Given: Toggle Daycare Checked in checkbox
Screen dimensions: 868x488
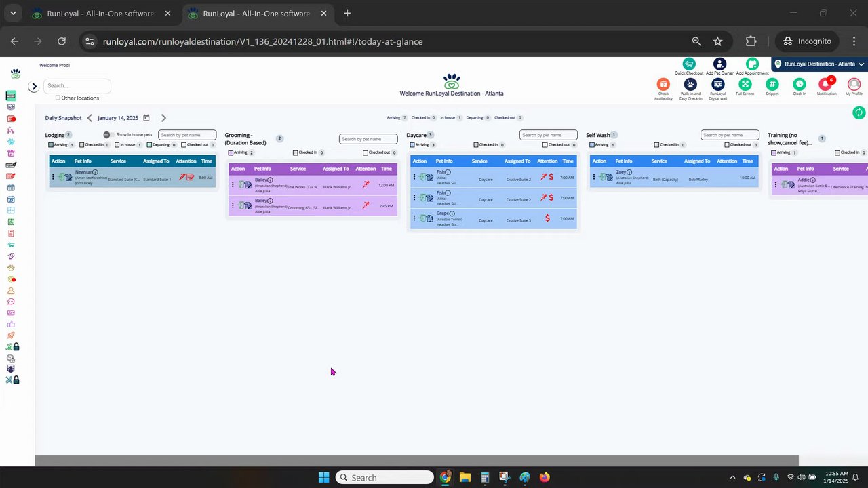Looking at the screenshot, I should point(476,145).
